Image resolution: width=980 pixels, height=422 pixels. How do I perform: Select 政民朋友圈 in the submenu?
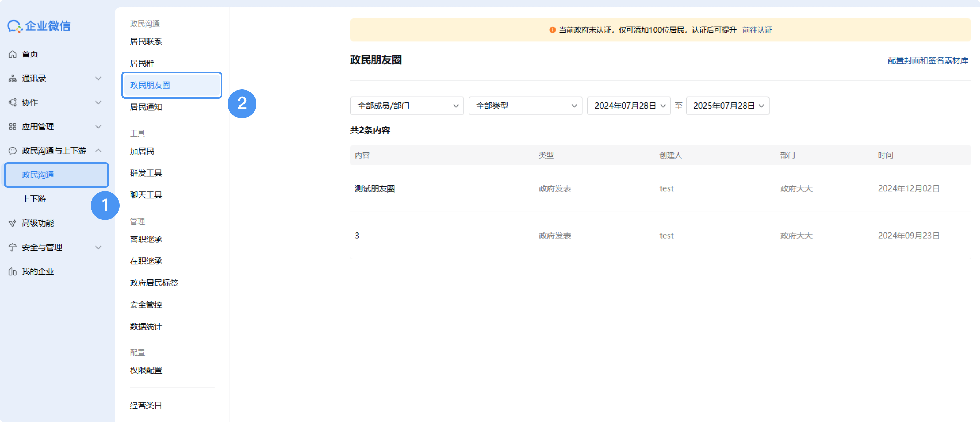pyautogui.click(x=172, y=85)
